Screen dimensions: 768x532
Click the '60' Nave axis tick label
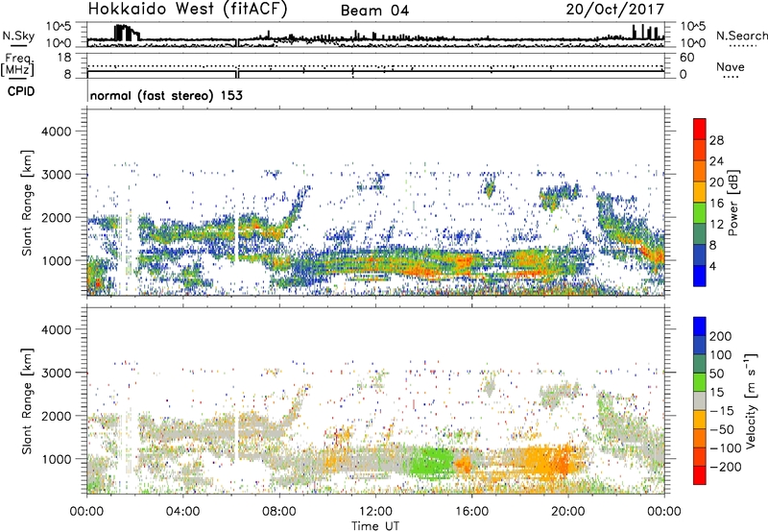(687, 58)
